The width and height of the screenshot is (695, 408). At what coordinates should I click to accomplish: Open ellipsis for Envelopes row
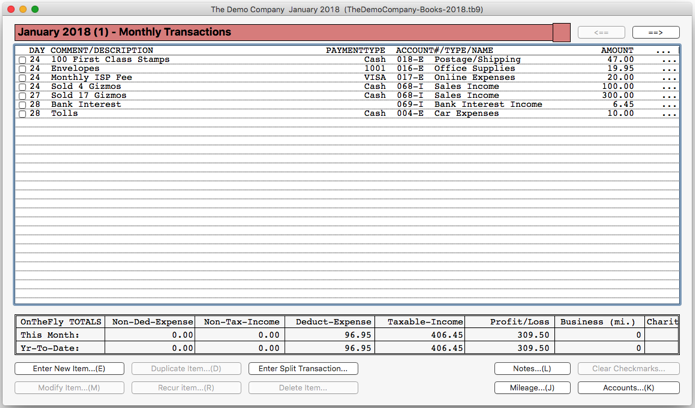pyautogui.click(x=669, y=69)
